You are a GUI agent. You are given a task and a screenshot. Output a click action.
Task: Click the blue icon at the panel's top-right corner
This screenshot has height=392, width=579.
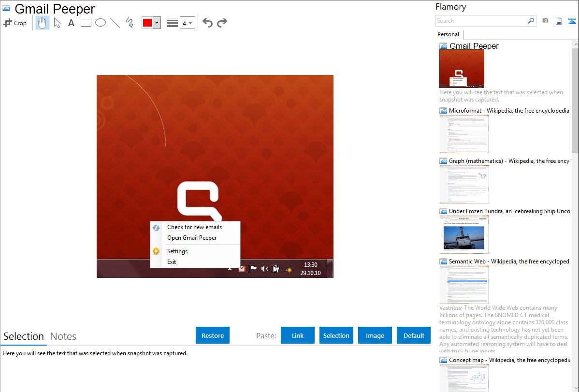[x=572, y=21]
